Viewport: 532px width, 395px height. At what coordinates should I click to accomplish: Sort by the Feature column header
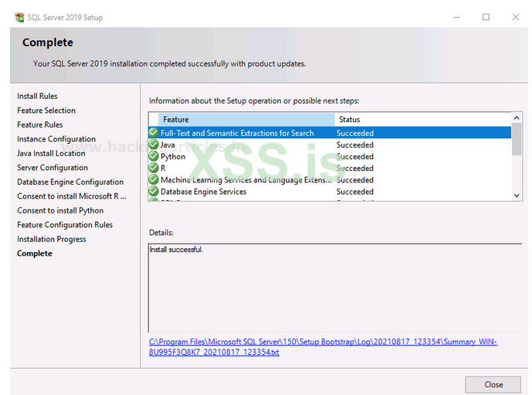247,120
